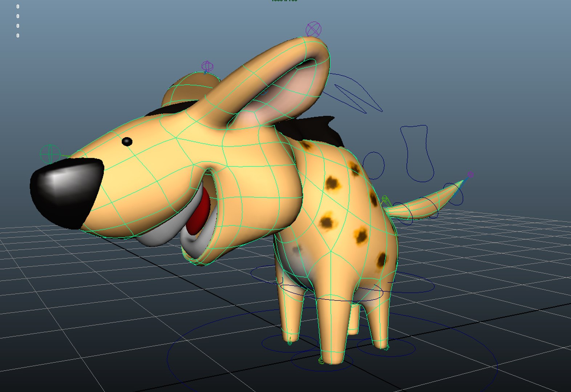Select the purple controller above the large ear tip
571x392 pixels.
pos(313,29)
